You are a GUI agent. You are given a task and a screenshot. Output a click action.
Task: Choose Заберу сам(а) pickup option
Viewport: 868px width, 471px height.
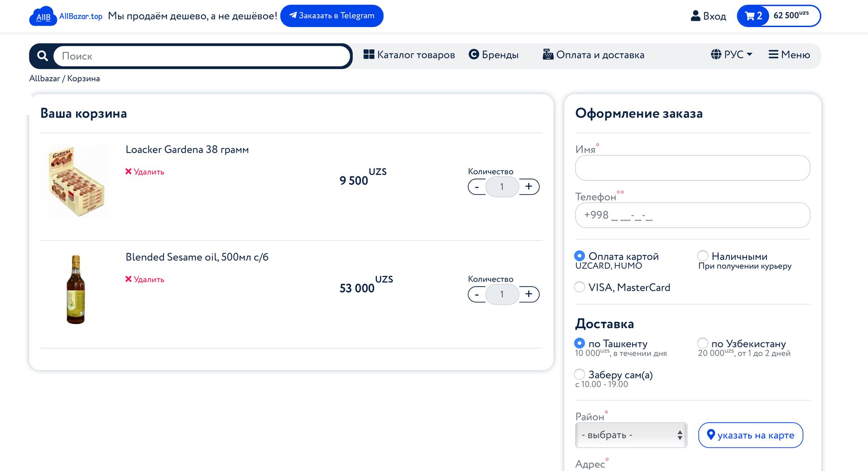(580, 374)
